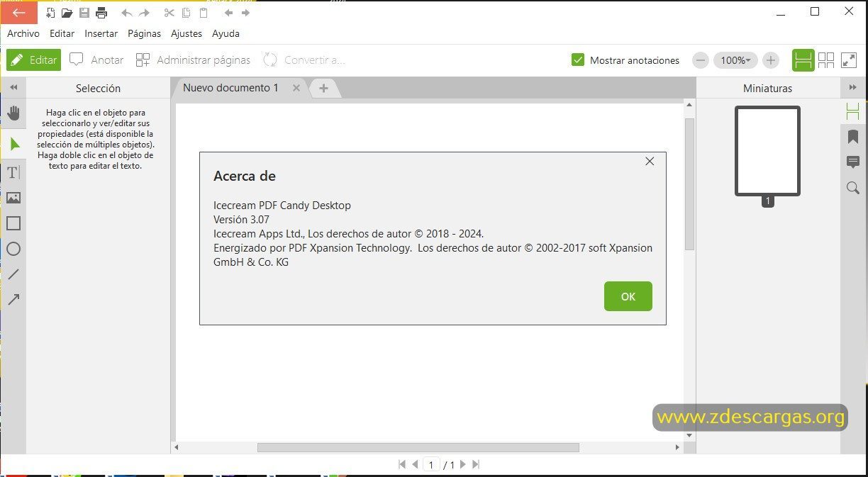Click the orange back arrow button

point(19,12)
